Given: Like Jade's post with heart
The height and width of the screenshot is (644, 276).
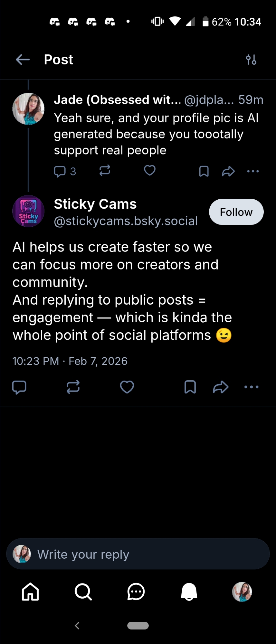Looking at the screenshot, I should click(x=149, y=170).
